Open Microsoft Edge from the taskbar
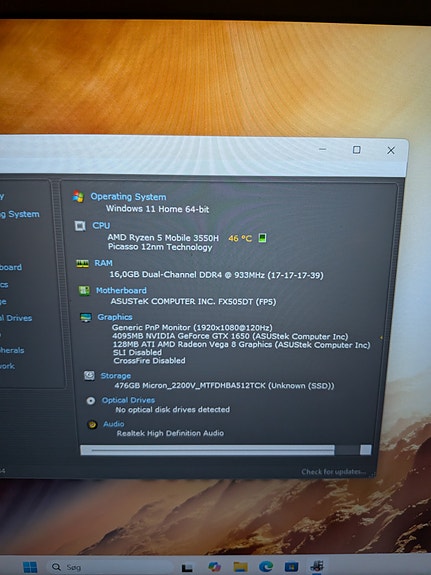The width and height of the screenshot is (431, 575). 266,567
